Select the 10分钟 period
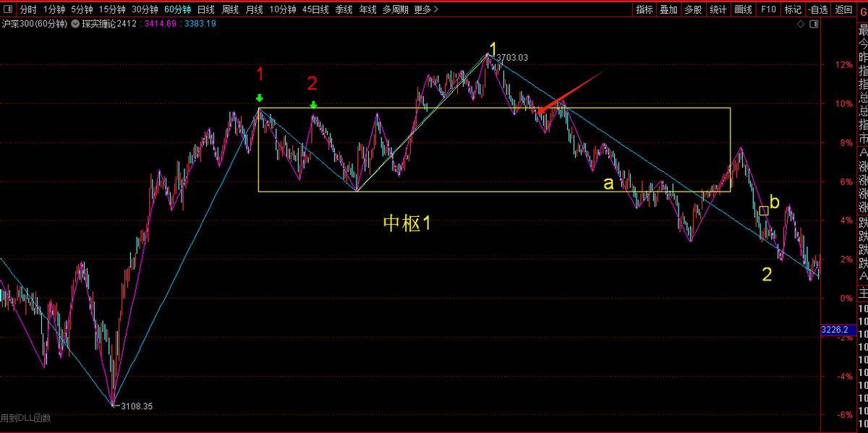Image resolution: width=868 pixels, height=433 pixels. click(283, 9)
